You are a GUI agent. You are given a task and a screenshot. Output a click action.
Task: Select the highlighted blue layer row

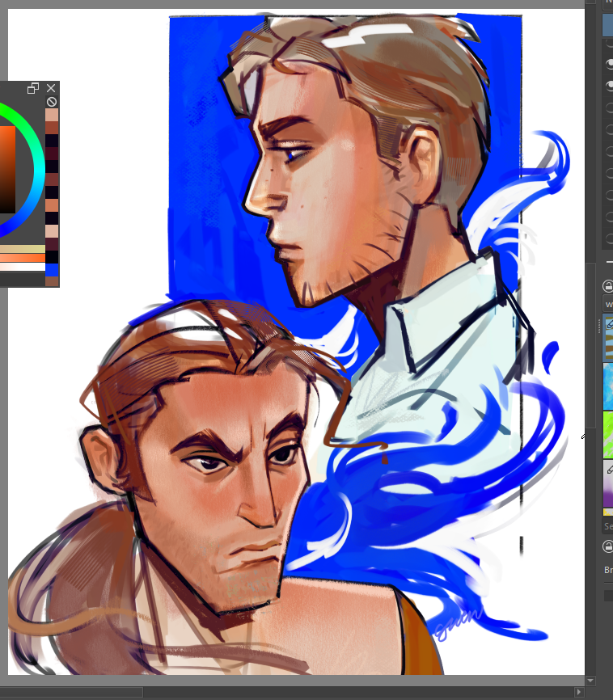coord(607,24)
